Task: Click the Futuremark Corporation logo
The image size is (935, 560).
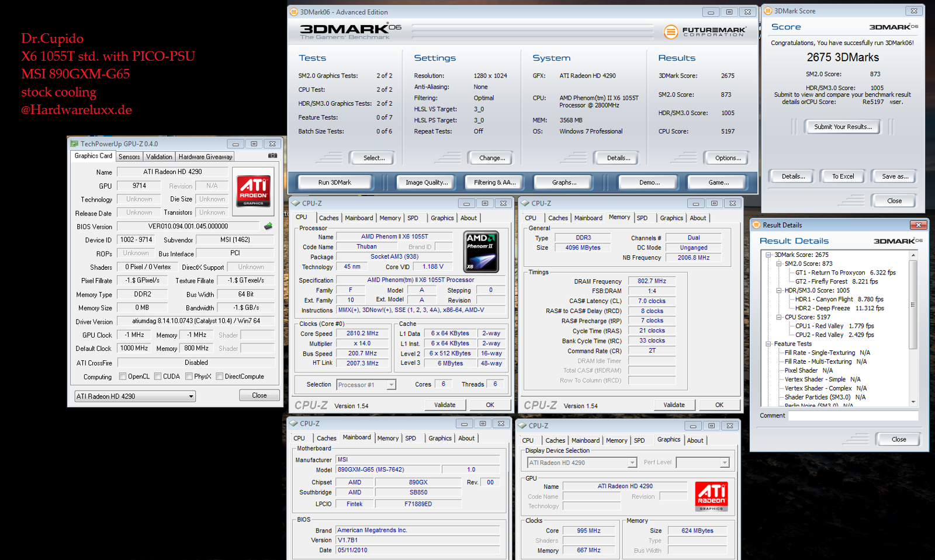Action: coord(705,32)
